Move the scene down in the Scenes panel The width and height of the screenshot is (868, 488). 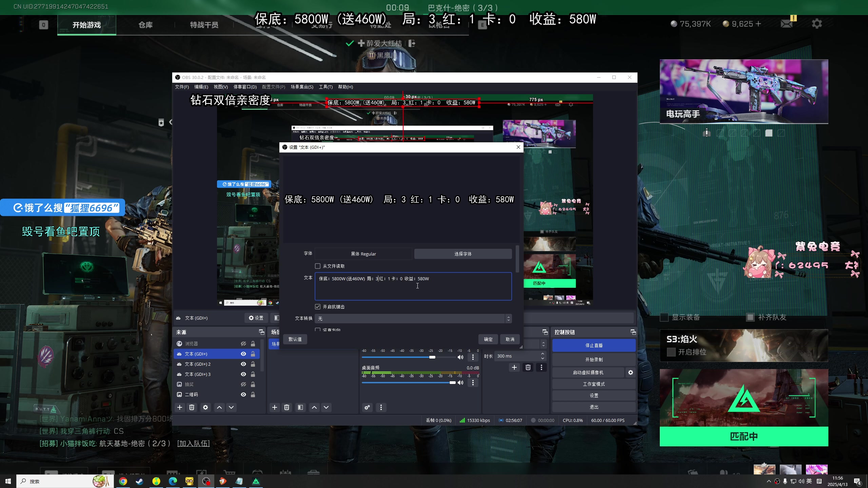326,407
